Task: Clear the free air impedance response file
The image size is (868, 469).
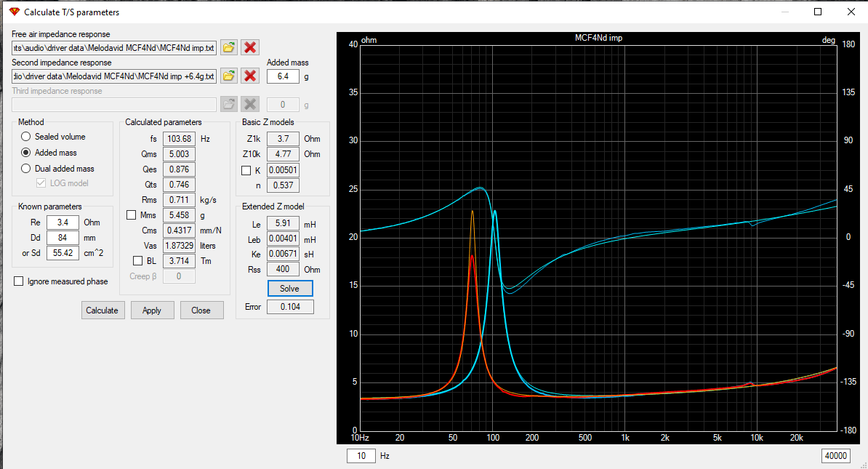Action: pyautogui.click(x=250, y=47)
